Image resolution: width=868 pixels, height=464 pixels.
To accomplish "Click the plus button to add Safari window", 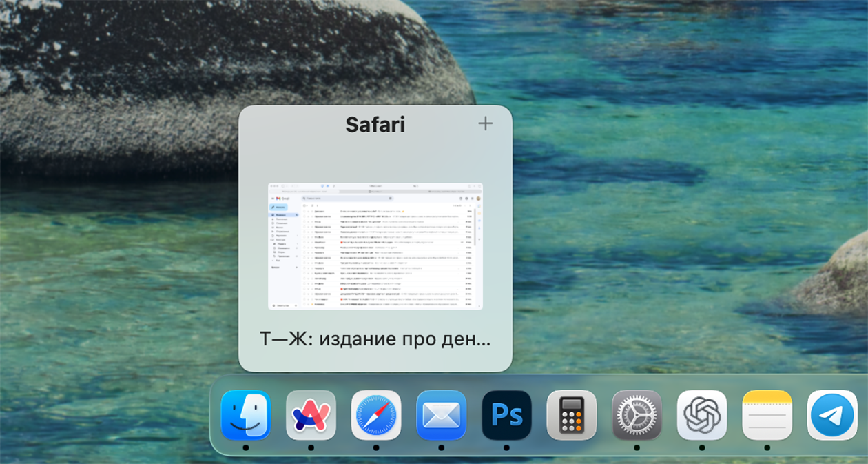I will [486, 123].
